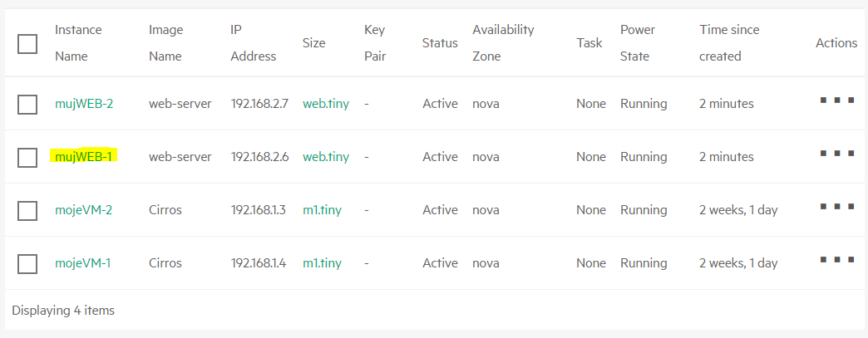The width and height of the screenshot is (868, 338).
Task: Open actions menu for mujWEB-1
Action: click(837, 154)
